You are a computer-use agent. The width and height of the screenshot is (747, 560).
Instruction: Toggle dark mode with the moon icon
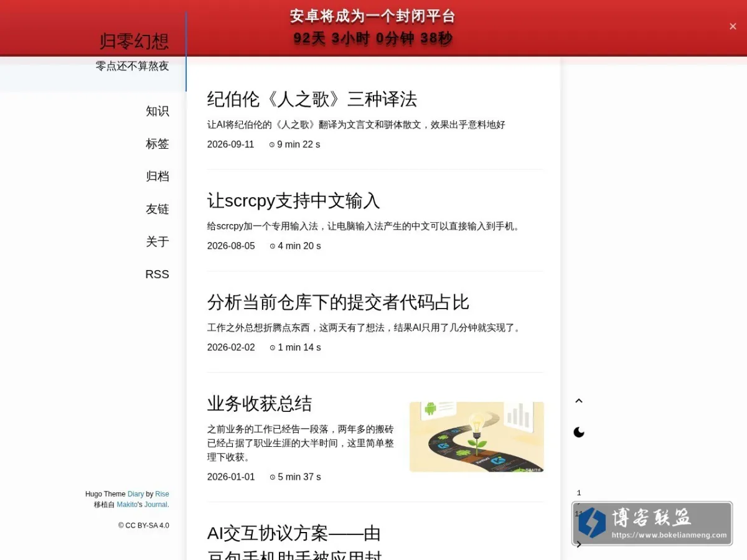[x=579, y=432]
